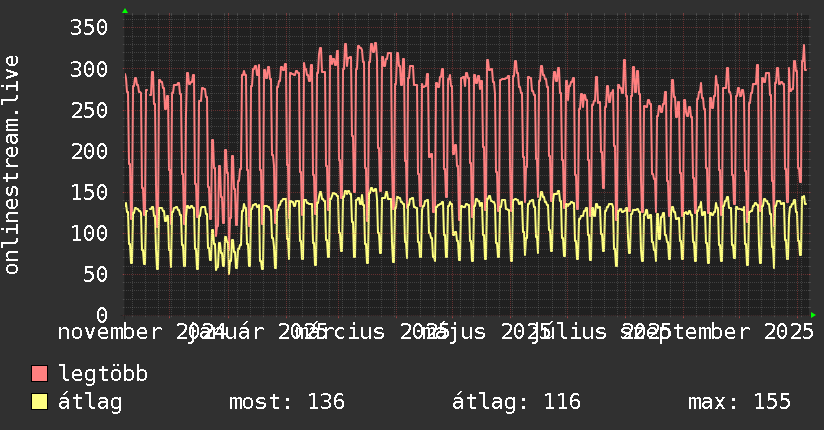Click the y-axis label 200
The width and height of the screenshot is (824, 430).
click(x=89, y=151)
